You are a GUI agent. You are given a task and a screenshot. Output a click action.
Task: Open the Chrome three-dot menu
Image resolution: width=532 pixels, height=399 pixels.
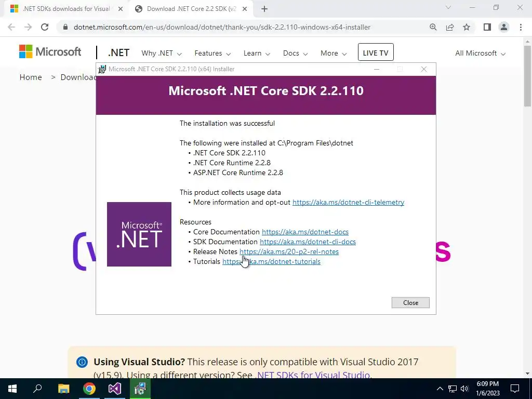(x=521, y=27)
